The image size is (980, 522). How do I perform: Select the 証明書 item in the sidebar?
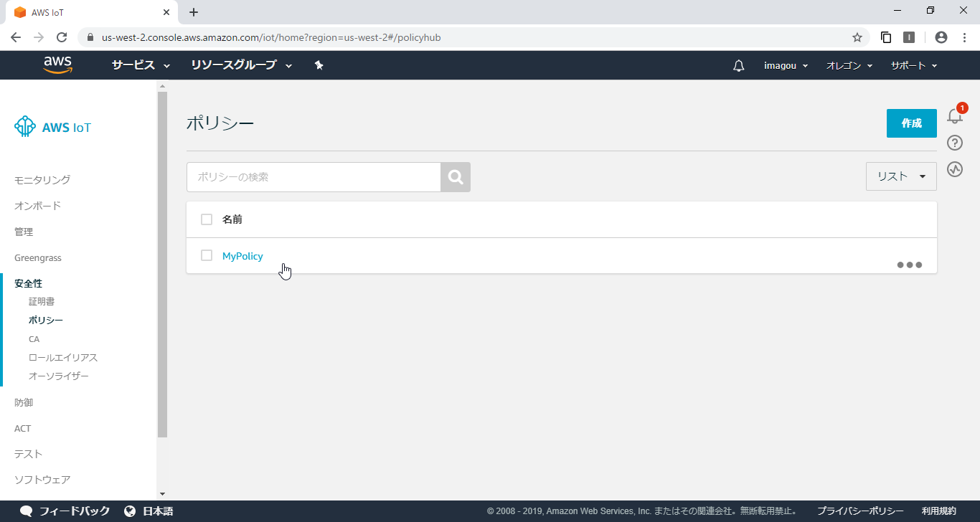click(41, 301)
